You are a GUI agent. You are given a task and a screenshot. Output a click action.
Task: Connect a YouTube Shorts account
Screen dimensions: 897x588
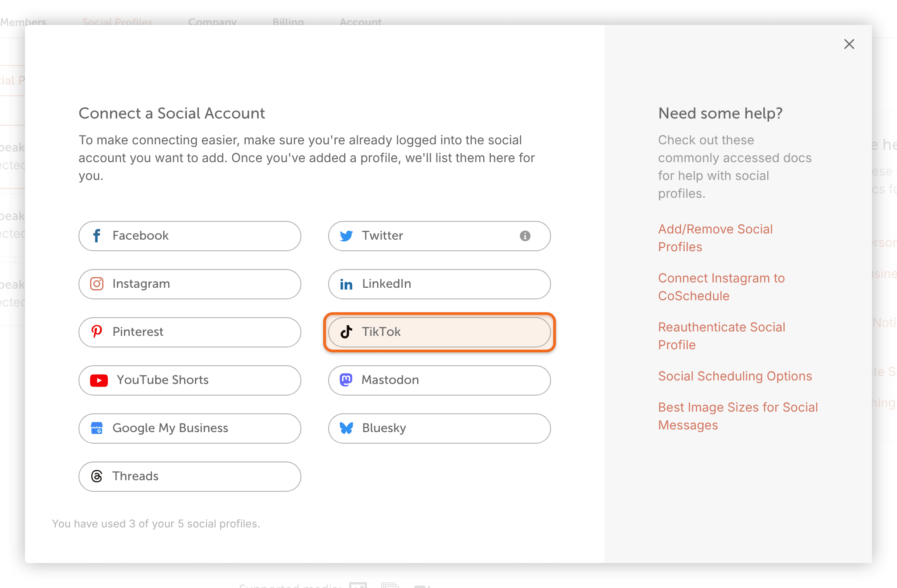click(x=190, y=380)
